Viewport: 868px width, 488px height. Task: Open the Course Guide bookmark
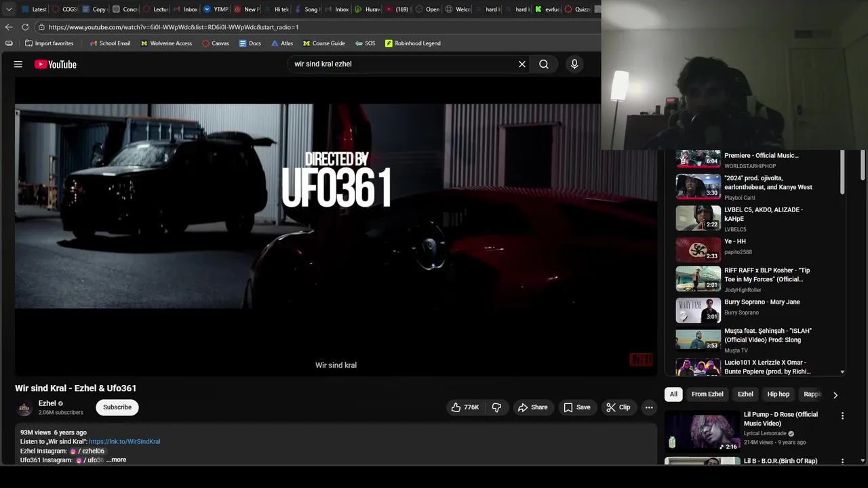[x=324, y=43]
